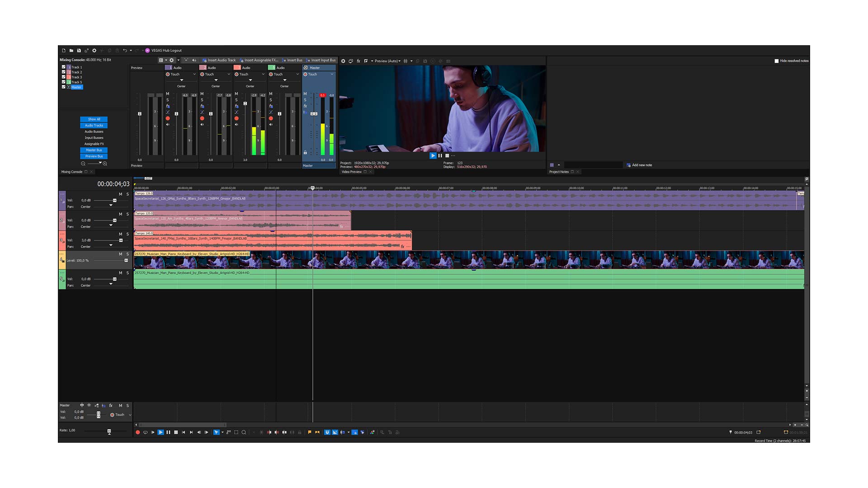Click the Master strip fader lock icon

tap(305, 152)
